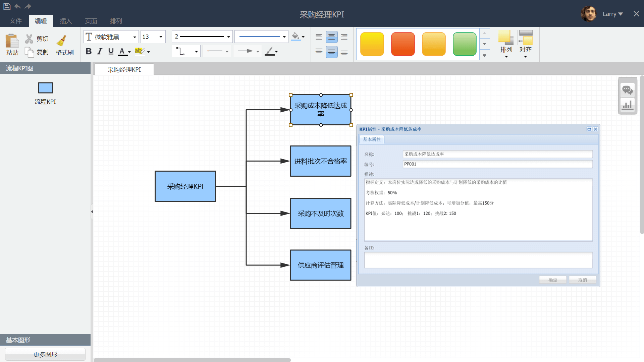The image size is (644, 362).
Task: Open the 微软雅黑 font family dropdown
Action: pos(134,37)
